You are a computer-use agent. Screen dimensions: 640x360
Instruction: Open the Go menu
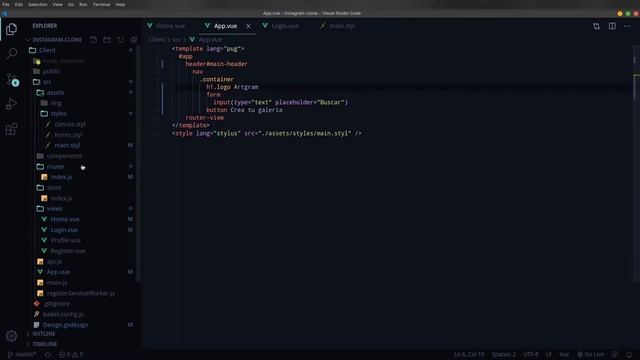point(71,4)
